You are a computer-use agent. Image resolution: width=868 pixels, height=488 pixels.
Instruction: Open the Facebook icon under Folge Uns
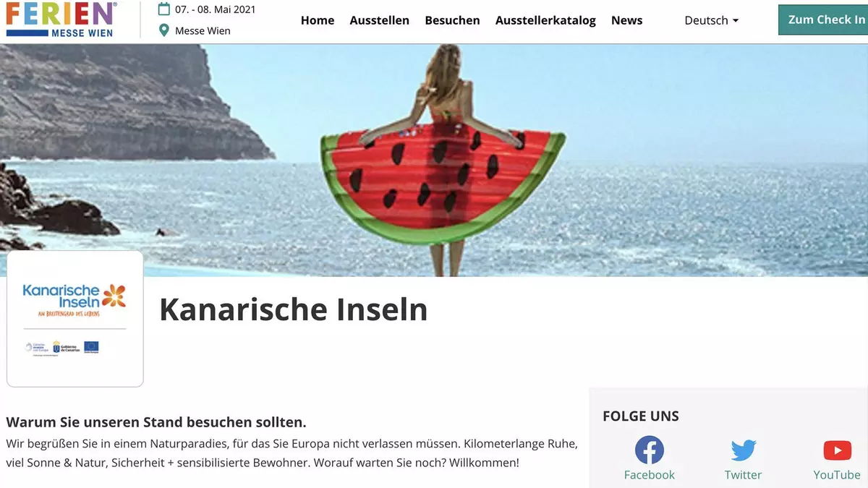[x=649, y=450]
